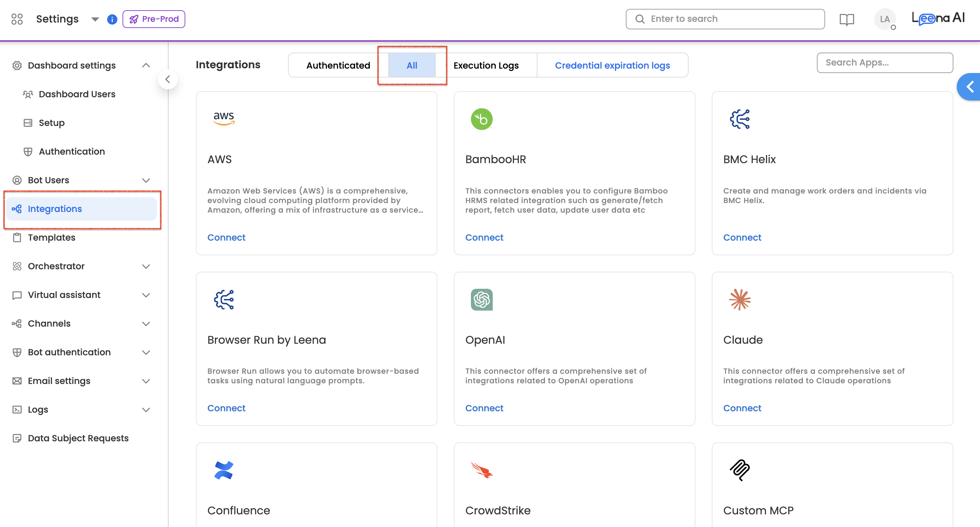Open the blue side panel arrow

click(x=970, y=87)
